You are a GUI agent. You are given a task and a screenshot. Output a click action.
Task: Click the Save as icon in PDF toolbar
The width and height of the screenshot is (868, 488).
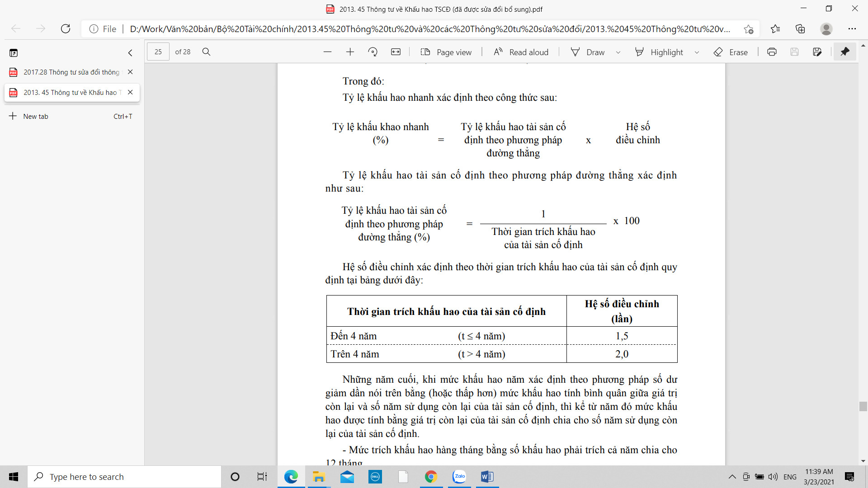pyautogui.click(x=817, y=52)
